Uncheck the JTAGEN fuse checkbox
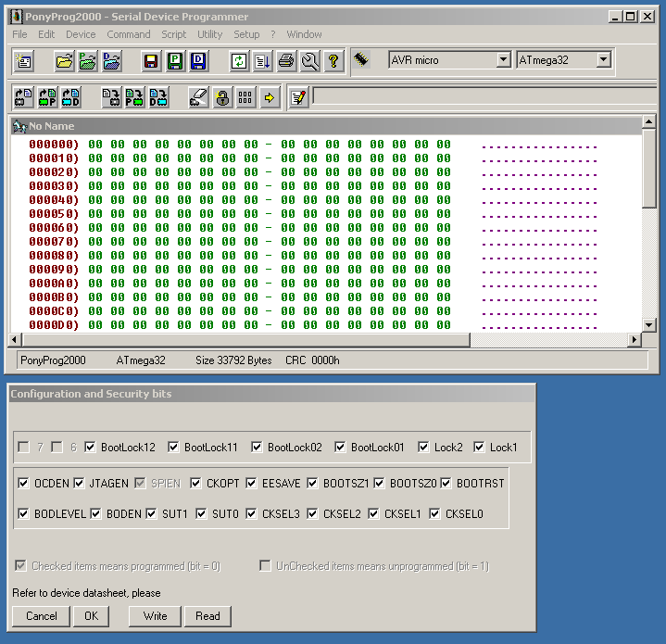Image resolution: width=666 pixels, height=644 pixels. click(79, 483)
